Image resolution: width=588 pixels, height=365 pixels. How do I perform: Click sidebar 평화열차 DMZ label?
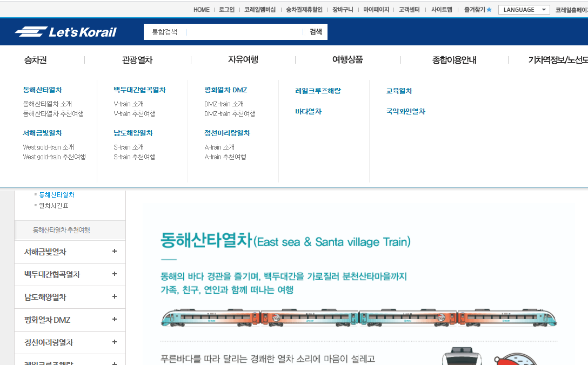(47, 320)
